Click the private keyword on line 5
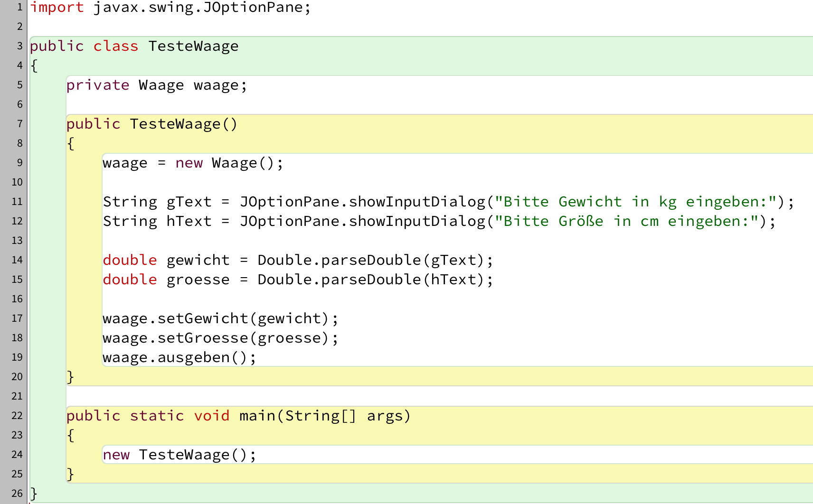The height and width of the screenshot is (504, 813). [97, 85]
